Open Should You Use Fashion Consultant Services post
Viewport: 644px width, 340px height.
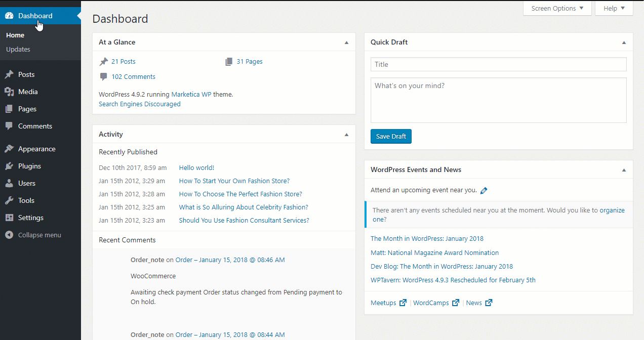point(244,221)
